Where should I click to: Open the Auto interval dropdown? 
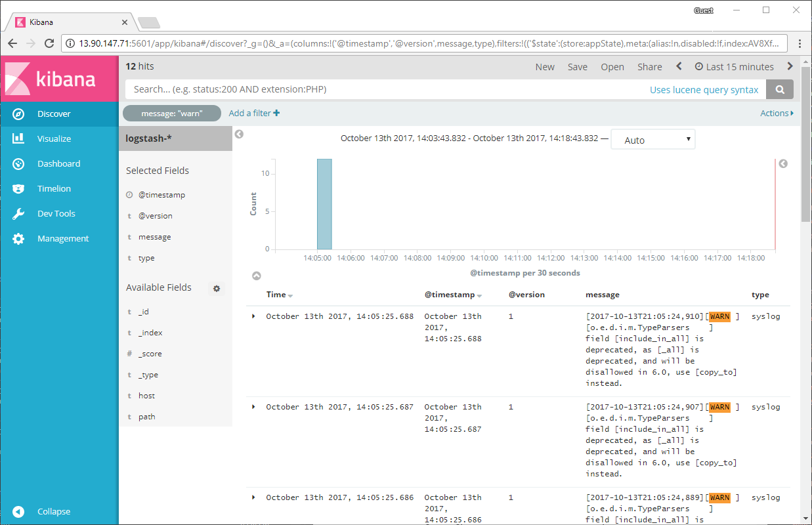tap(653, 140)
